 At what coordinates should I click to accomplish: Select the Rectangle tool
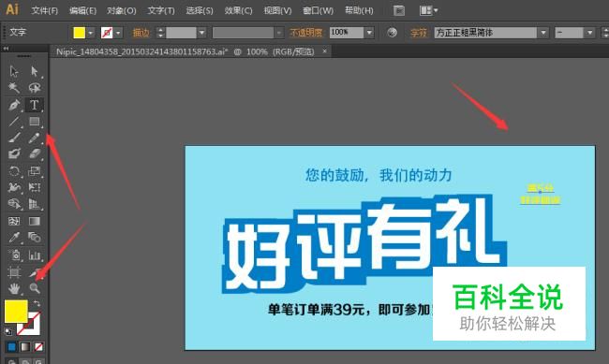click(34, 122)
